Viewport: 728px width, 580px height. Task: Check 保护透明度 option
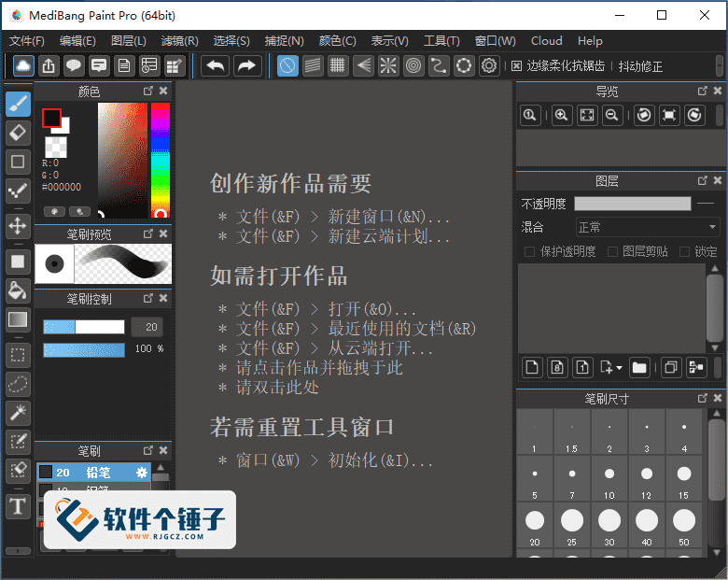tap(529, 252)
